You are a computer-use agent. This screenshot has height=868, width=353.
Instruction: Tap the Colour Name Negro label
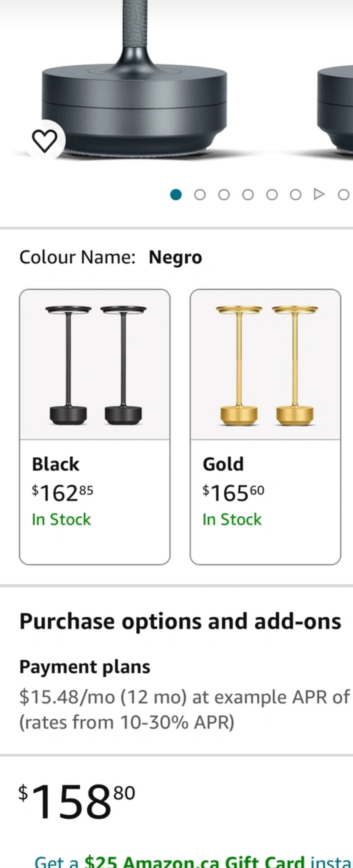[x=110, y=257]
